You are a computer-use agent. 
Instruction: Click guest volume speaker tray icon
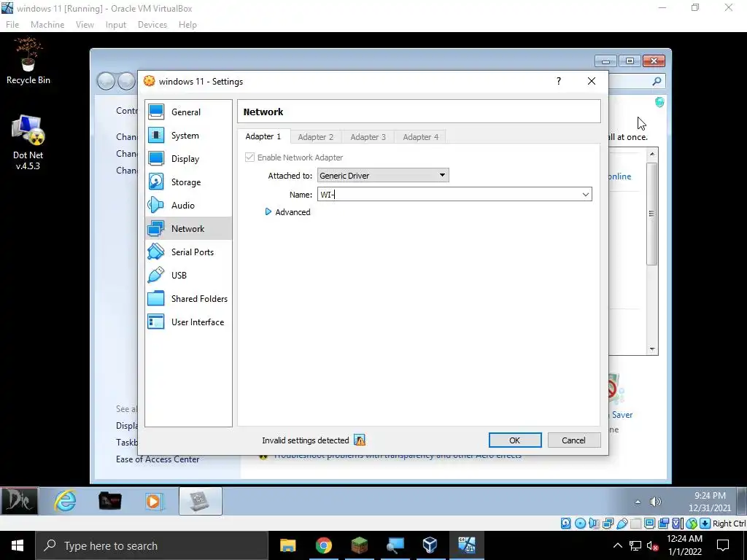[656, 502]
